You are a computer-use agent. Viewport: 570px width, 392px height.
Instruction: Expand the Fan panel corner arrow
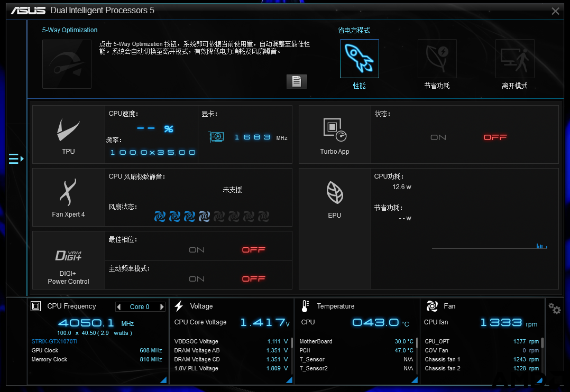[x=539, y=380]
